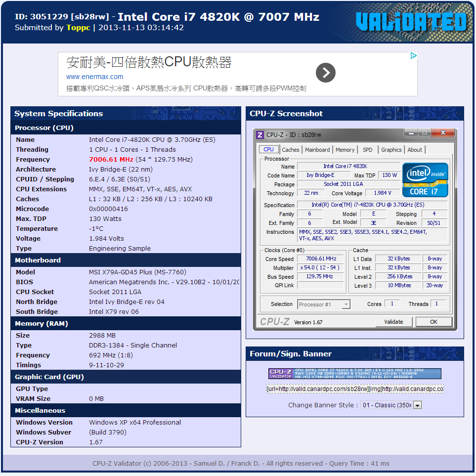Click the CPU-Z purple Z window icon

[260, 134]
